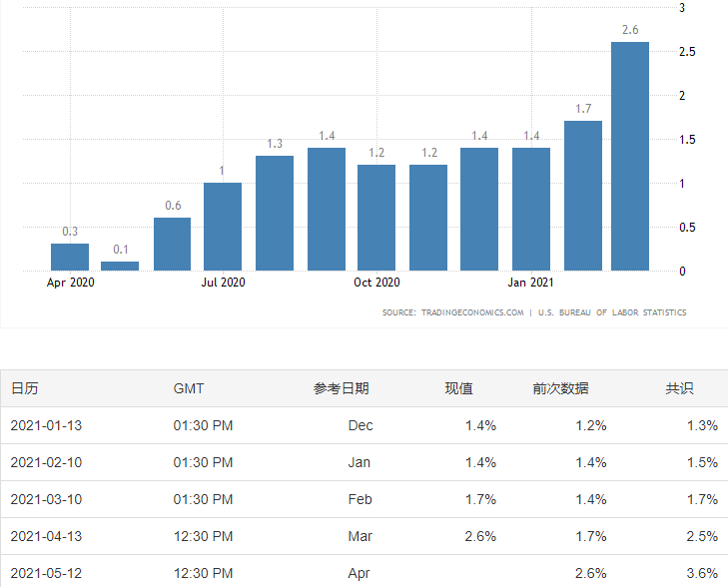
Task: Click the 1.5% consensus in Jan row
Action: (x=702, y=462)
